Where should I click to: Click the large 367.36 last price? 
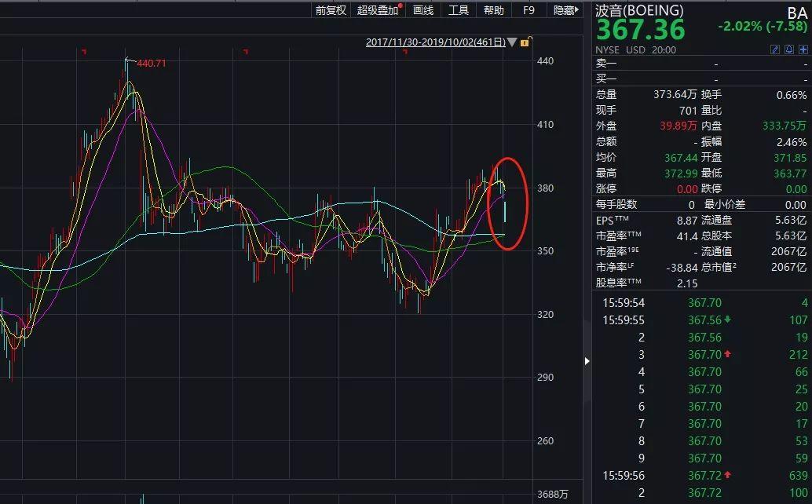tap(641, 30)
